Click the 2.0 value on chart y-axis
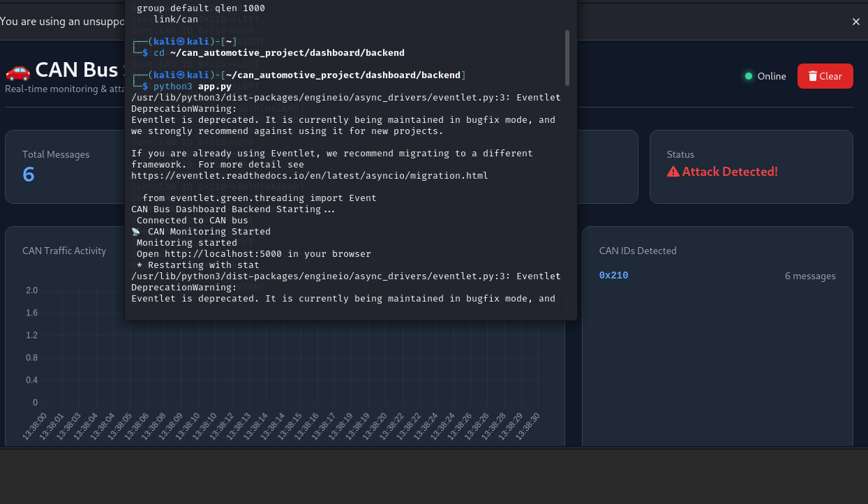868x504 pixels. click(x=31, y=290)
